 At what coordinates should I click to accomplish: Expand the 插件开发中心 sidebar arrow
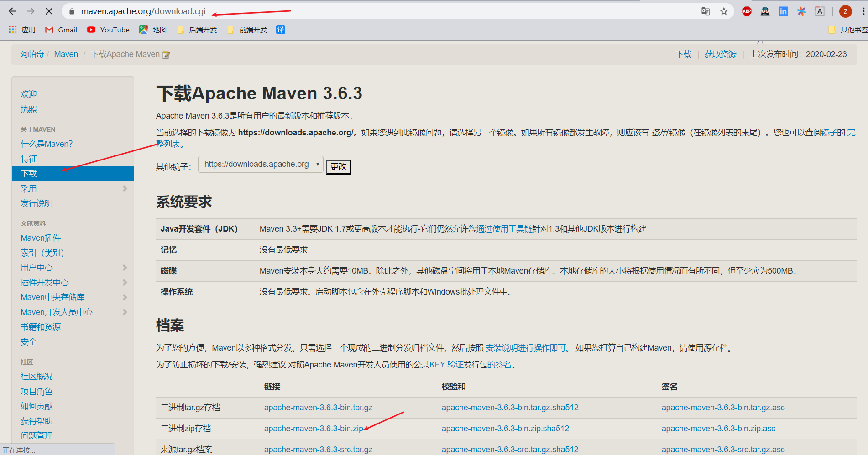(125, 282)
